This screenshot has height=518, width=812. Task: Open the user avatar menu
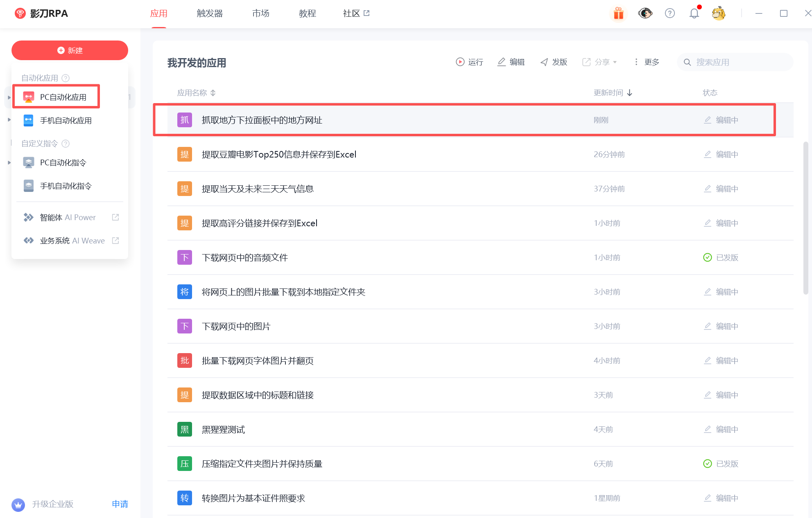point(719,14)
